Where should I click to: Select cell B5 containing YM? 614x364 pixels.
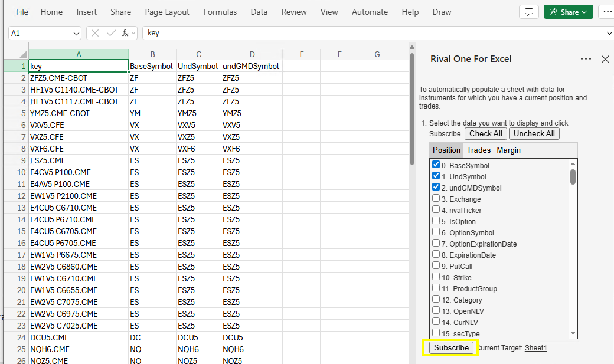click(x=152, y=113)
